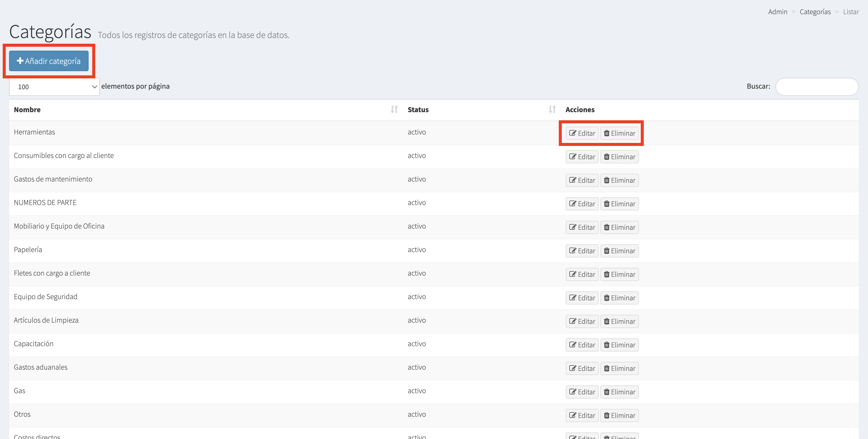Edit the Fletes con cargo a cliente row
The image size is (868, 439).
(582, 274)
